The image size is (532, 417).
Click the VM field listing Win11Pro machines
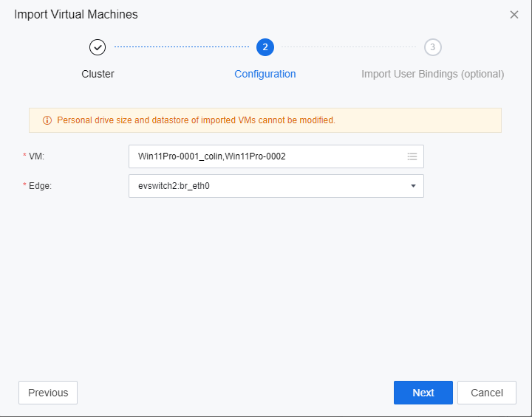[266, 156]
